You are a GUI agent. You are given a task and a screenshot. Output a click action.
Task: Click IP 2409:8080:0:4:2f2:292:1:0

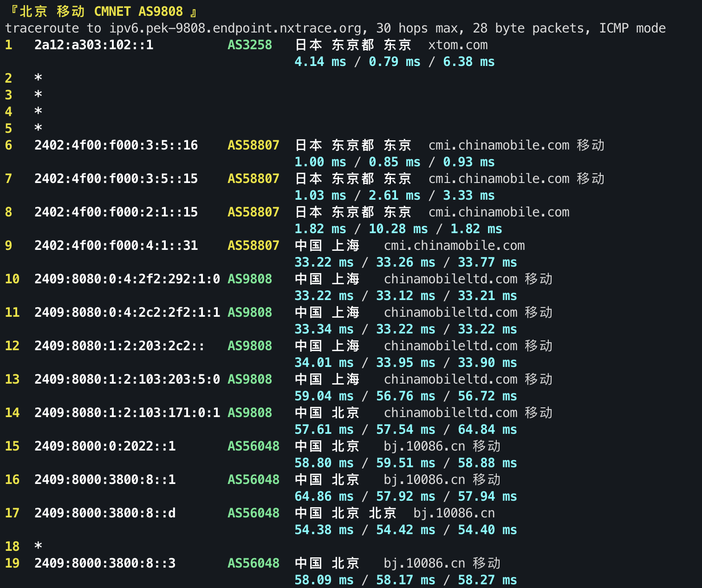click(x=127, y=279)
